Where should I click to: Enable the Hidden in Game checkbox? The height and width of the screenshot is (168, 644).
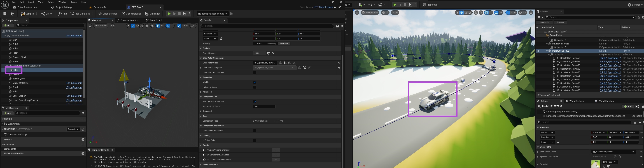(x=255, y=87)
